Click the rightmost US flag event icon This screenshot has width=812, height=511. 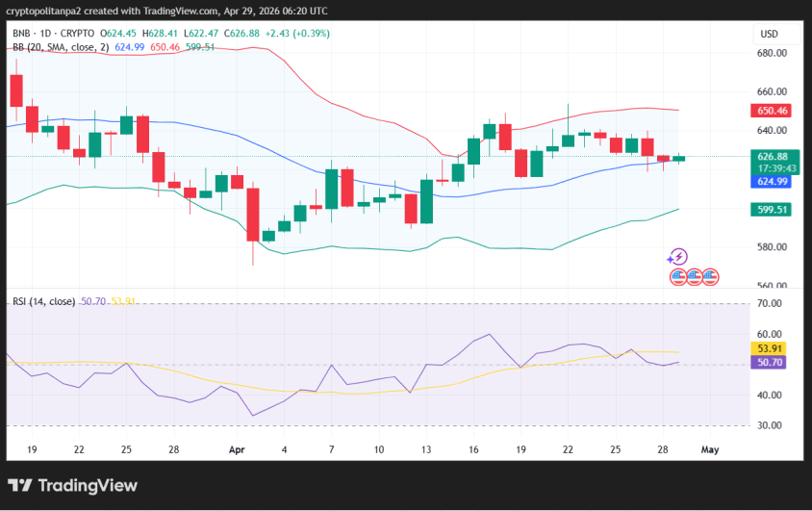(710, 277)
